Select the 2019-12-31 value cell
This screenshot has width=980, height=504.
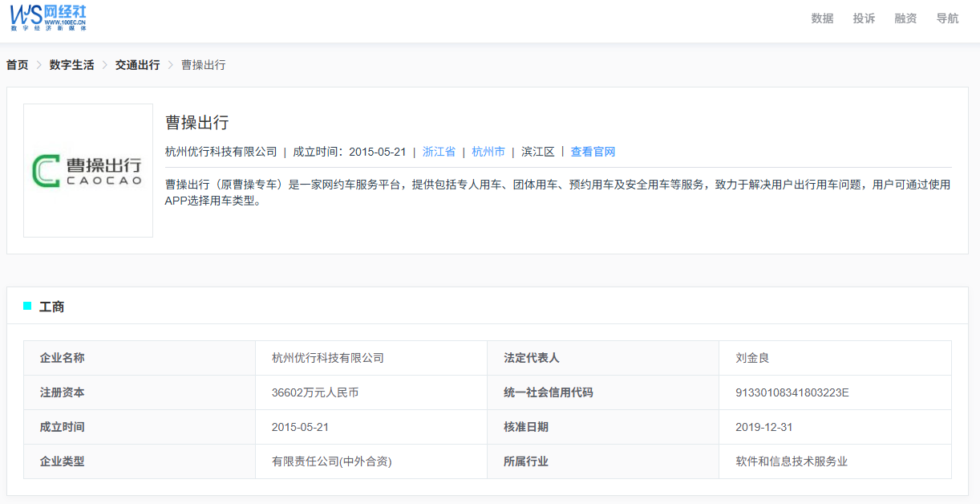click(835, 427)
